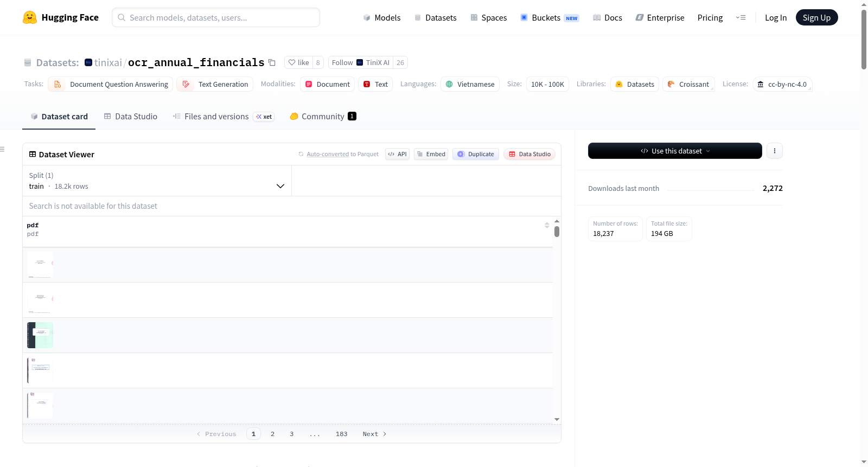868x467 pixels.
Task: Select the Document modality tag
Action: pos(327,84)
